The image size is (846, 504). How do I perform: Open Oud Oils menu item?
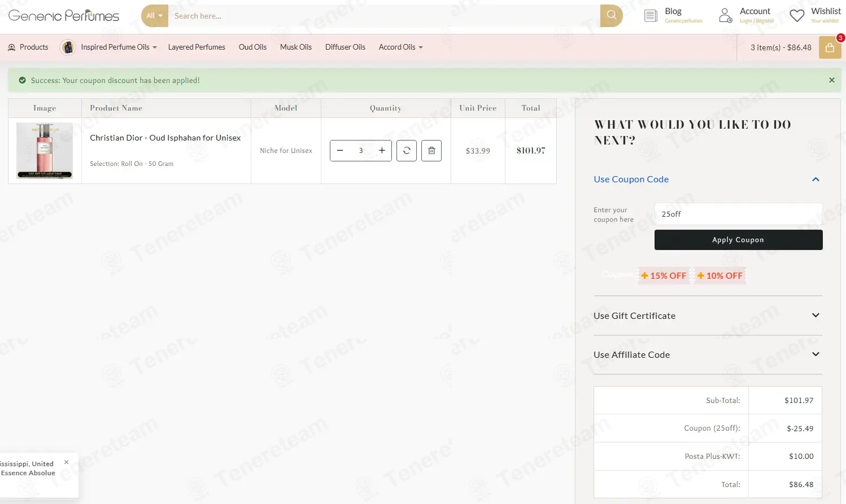click(x=252, y=47)
